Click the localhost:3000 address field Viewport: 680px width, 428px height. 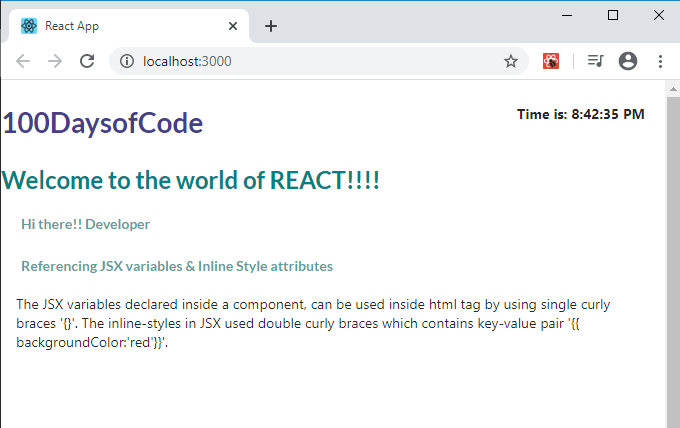pos(319,61)
